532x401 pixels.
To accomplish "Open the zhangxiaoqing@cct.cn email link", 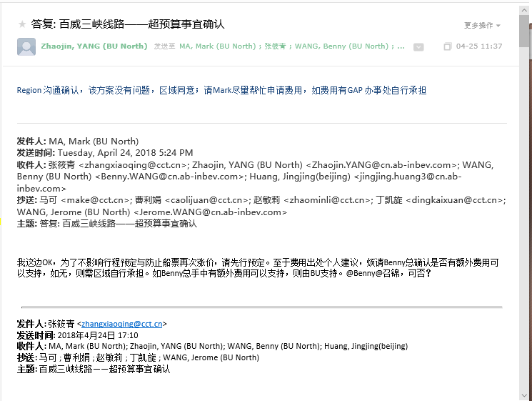I will pos(121,324).
